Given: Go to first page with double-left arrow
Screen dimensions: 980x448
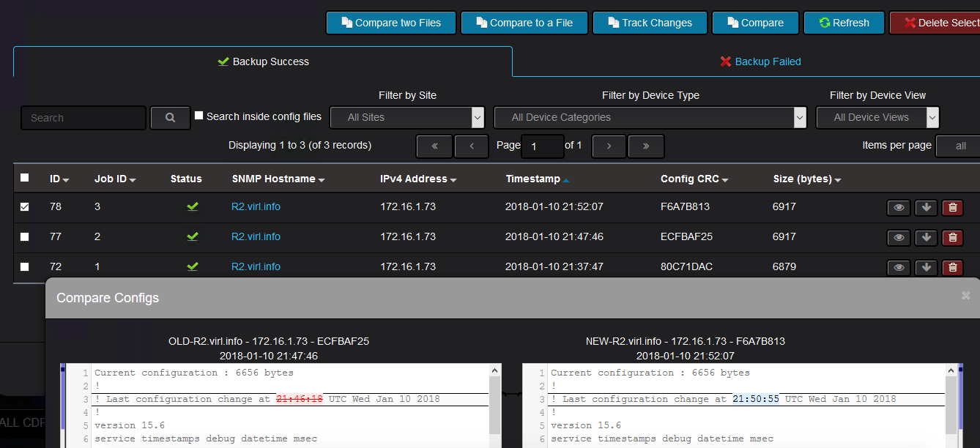Looking at the screenshot, I should click(434, 146).
